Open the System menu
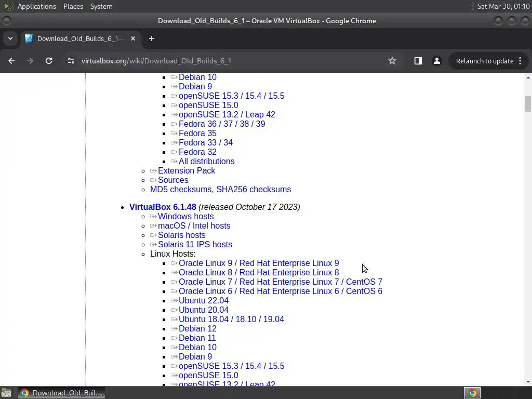The image size is (532, 399). (101, 6)
